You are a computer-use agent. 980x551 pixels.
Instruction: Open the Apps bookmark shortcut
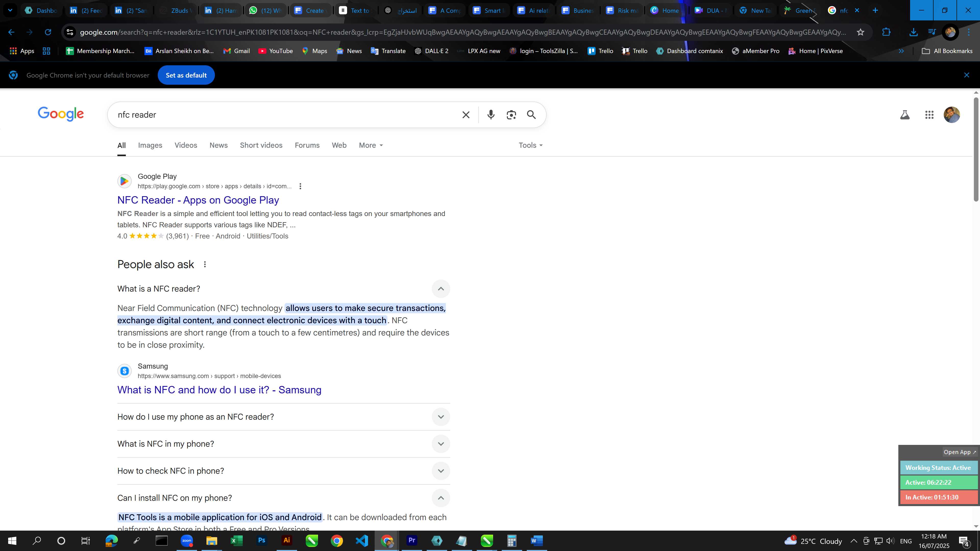pyautogui.click(x=22, y=51)
